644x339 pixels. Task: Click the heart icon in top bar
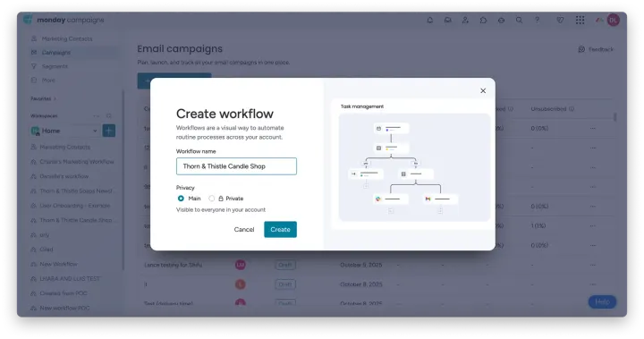pyautogui.click(x=560, y=20)
